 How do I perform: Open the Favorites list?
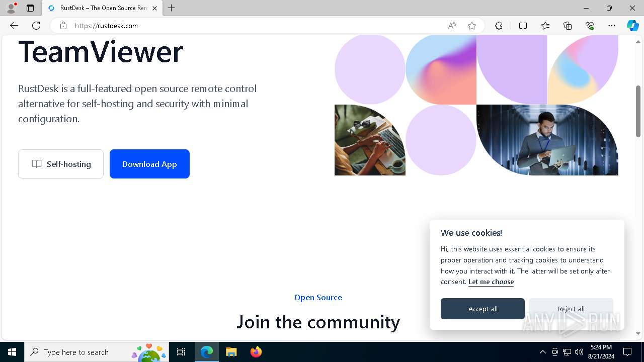545,26
